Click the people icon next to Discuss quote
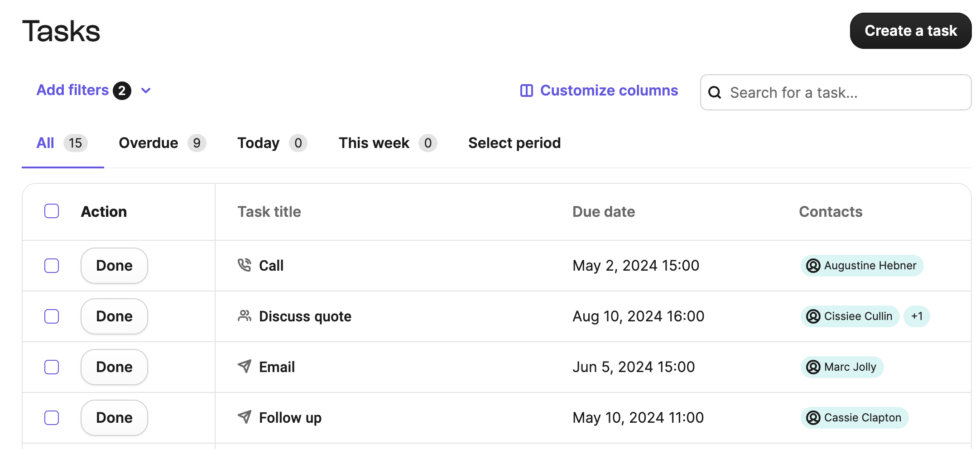The width and height of the screenshot is (980, 449). click(x=245, y=316)
